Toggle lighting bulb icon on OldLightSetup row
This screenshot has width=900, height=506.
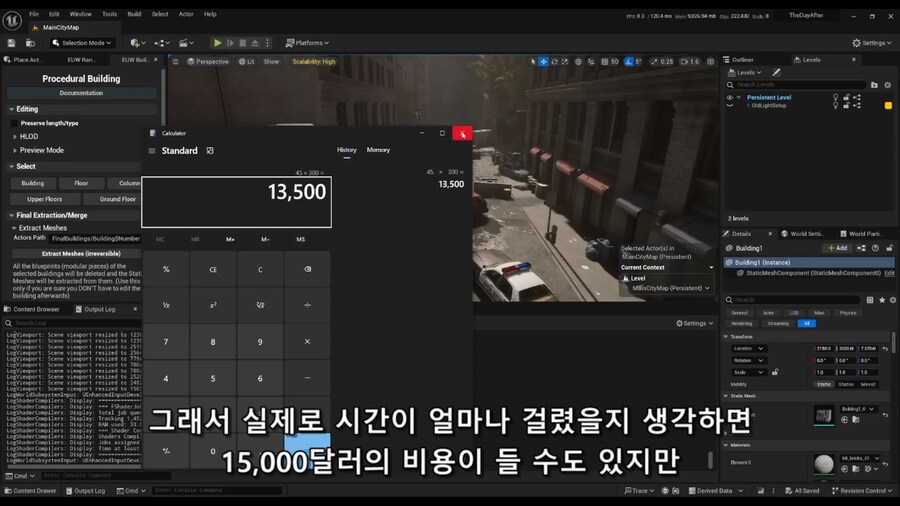tap(836, 106)
